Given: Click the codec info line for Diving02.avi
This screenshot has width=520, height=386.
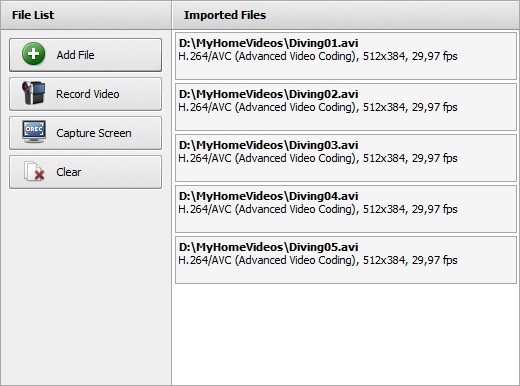Looking at the screenshot, I should coord(318,107).
